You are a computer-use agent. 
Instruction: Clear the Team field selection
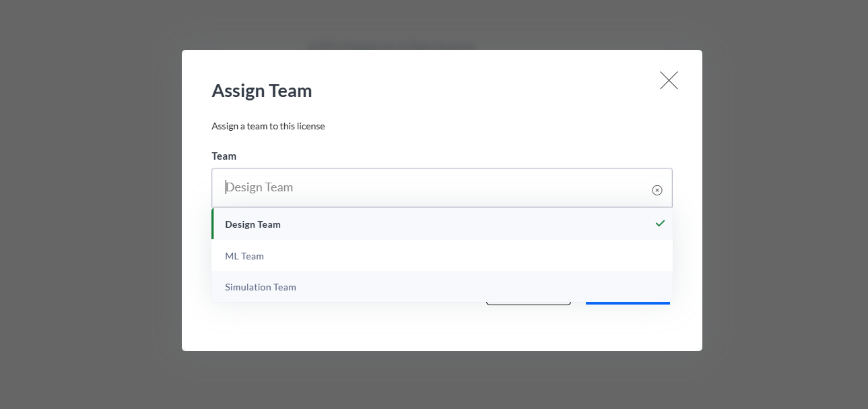pyautogui.click(x=657, y=190)
